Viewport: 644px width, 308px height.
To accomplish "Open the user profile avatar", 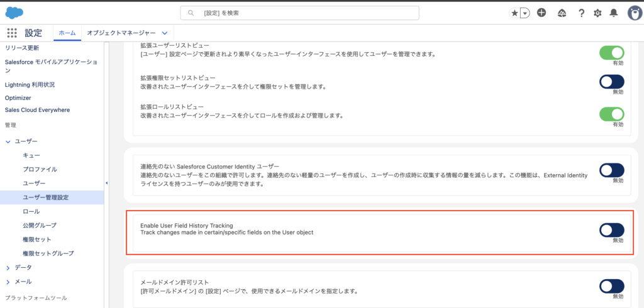I will 633,13.
